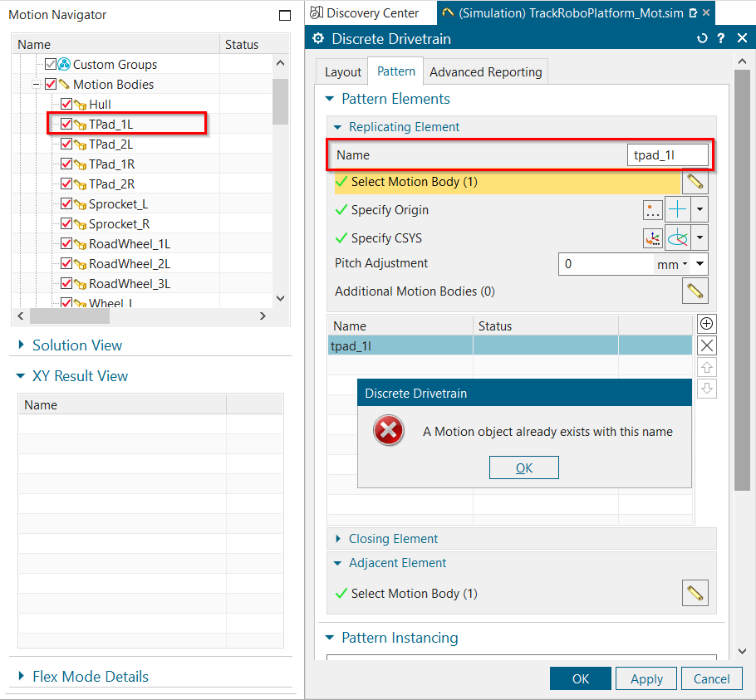The image size is (756, 700).
Task: Toggle the Sprocket_R checkbox
Action: pyautogui.click(x=66, y=224)
